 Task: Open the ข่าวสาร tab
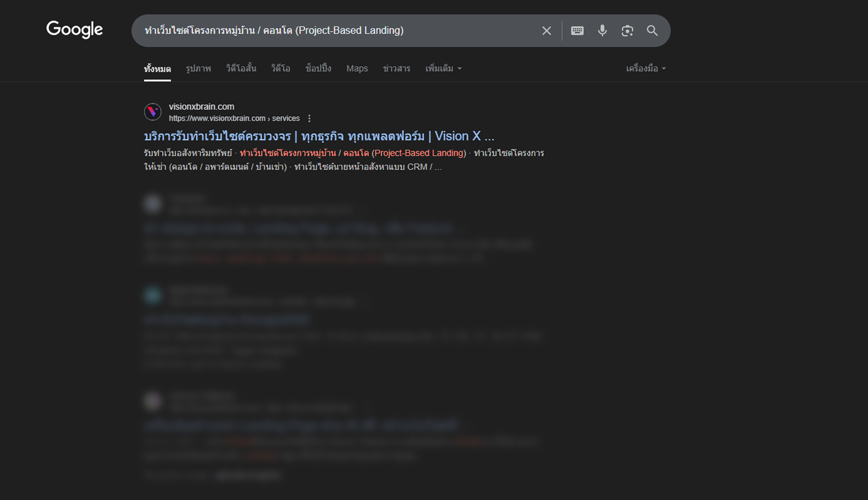click(396, 69)
